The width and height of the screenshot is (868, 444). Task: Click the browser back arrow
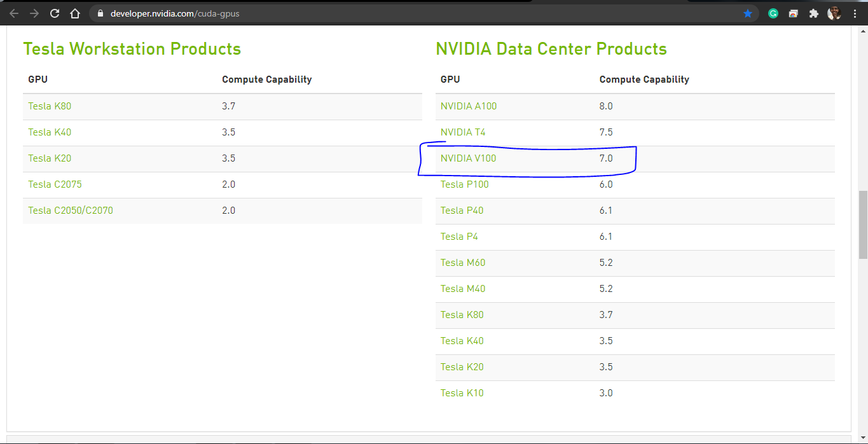pyautogui.click(x=14, y=13)
